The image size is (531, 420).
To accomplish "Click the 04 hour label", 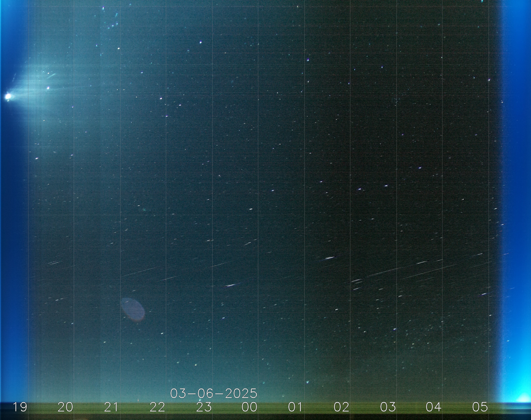I will click(x=434, y=407).
